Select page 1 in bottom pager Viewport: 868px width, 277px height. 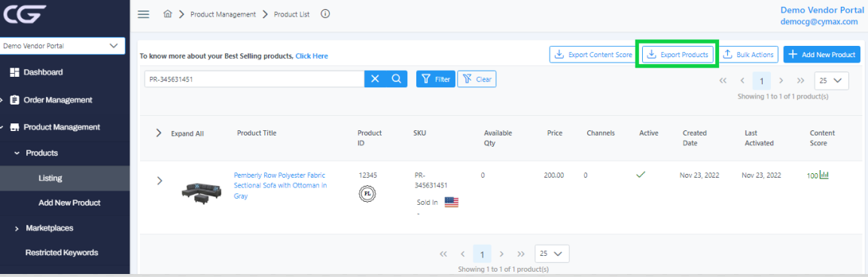(482, 254)
